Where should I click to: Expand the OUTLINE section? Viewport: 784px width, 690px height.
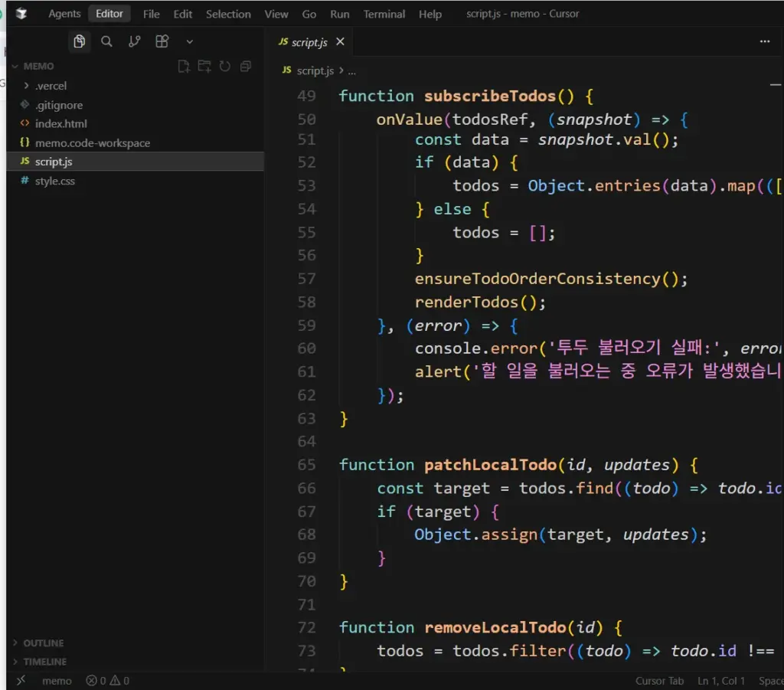[43, 643]
